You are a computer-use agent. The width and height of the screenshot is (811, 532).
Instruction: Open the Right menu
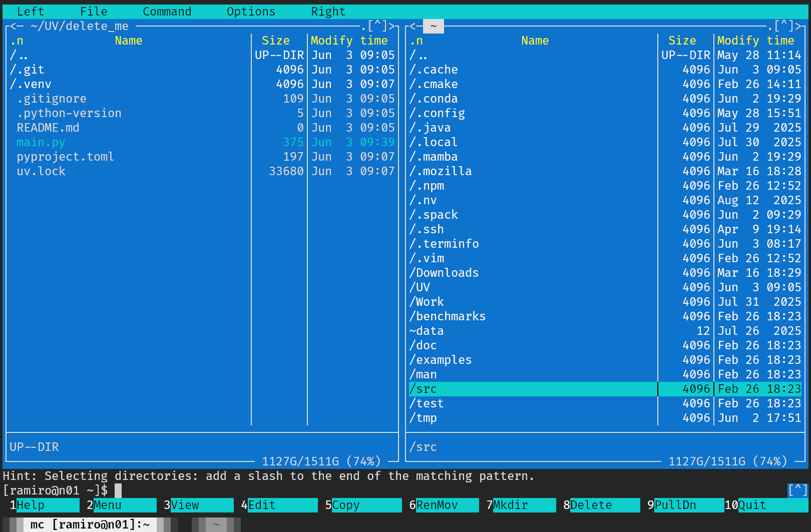pos(328,12)
